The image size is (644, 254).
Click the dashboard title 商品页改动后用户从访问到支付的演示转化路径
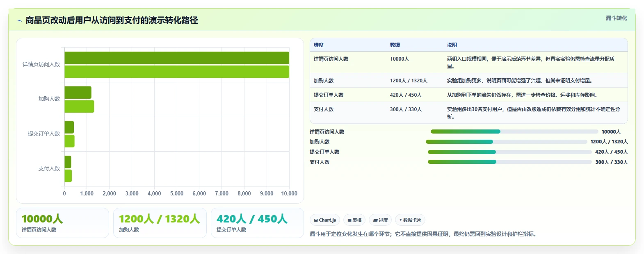point(112,20)
